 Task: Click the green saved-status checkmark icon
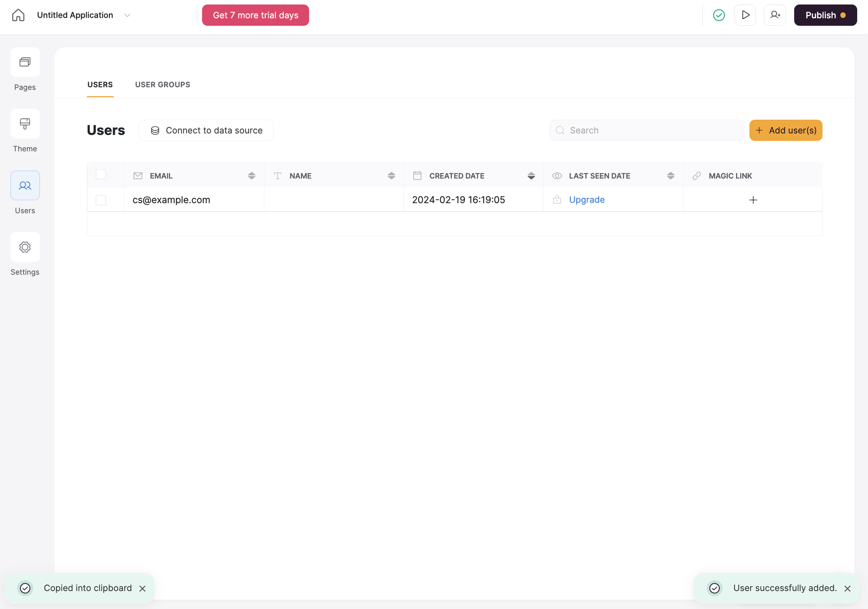[x=719, y=15]
